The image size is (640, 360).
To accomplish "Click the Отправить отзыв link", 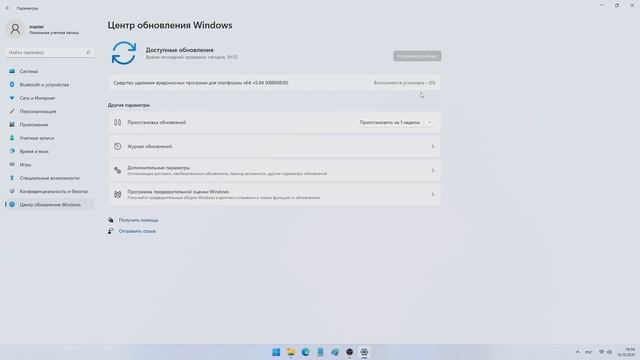I will click(x=137, y=231).
